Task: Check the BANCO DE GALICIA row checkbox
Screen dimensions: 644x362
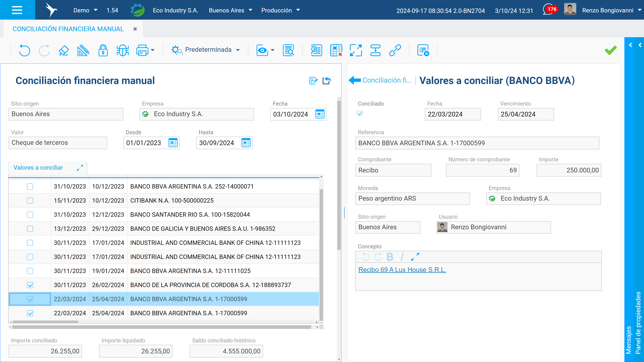Action: pos(30,229)
